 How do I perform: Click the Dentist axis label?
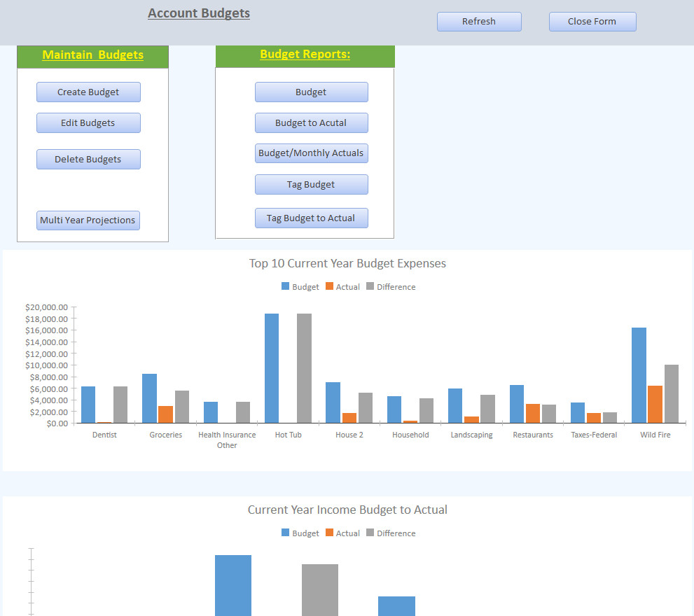pos(104,435)
